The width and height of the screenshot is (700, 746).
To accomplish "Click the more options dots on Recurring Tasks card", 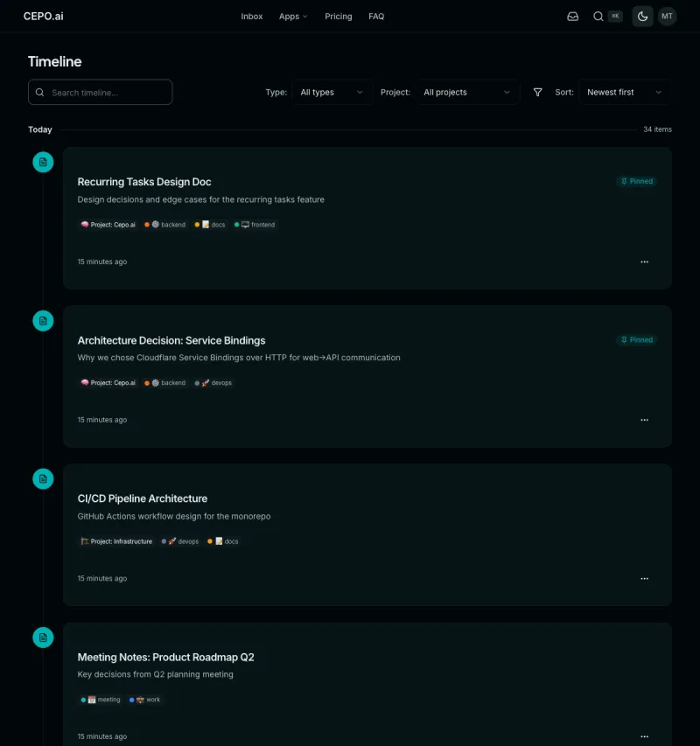I will (x=644, y=261).
